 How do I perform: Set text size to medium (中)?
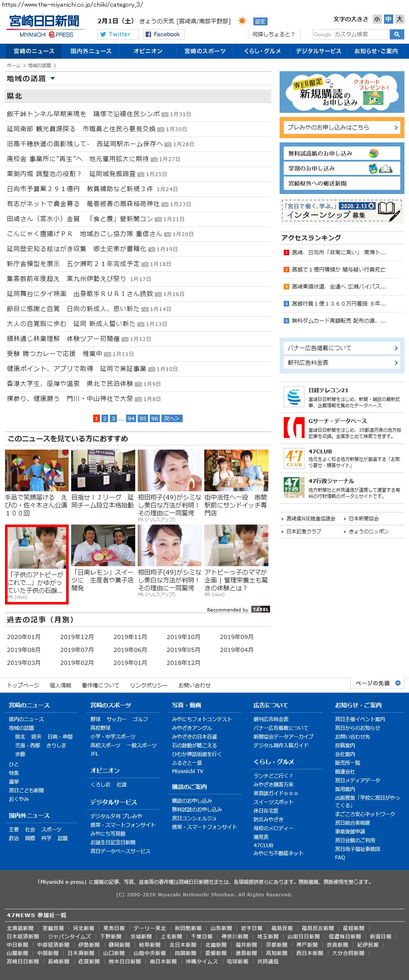pos(388,19)
